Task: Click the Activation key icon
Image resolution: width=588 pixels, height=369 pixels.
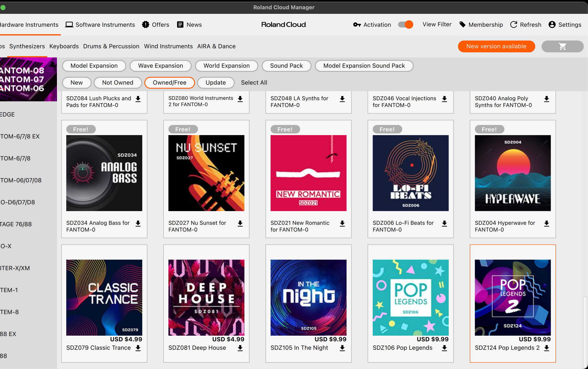Action: (x=357, y=25)
